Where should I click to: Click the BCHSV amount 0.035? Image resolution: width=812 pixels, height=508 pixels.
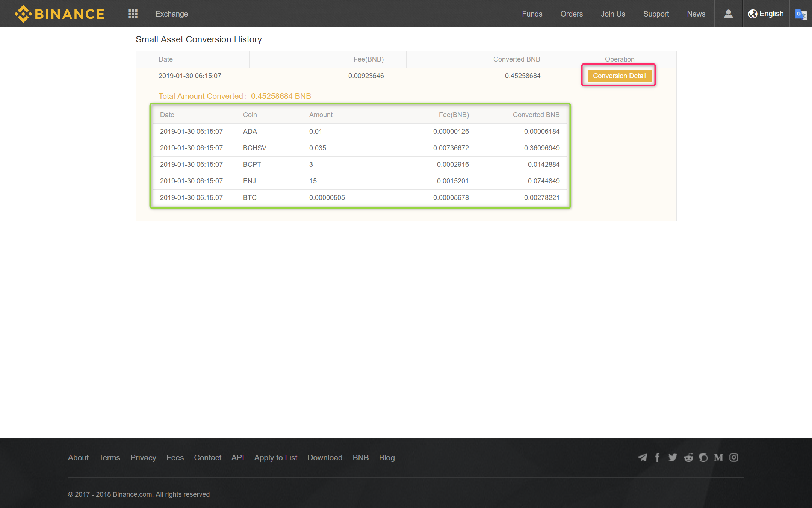click(x=318, y=148)
